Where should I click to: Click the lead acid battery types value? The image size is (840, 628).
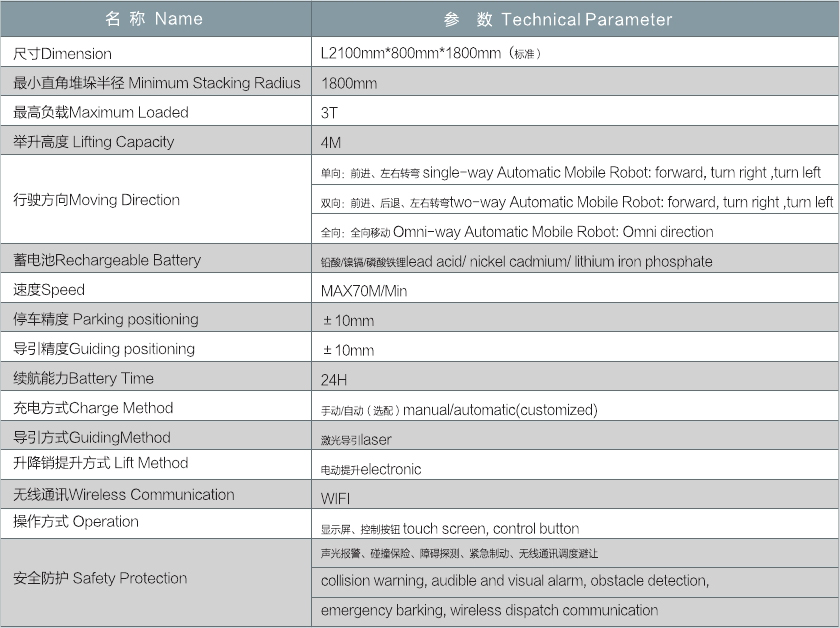[x=516, y=262]
